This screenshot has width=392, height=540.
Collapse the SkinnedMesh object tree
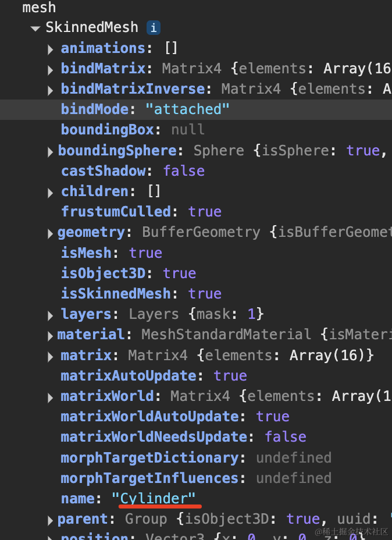coord(35,29)
